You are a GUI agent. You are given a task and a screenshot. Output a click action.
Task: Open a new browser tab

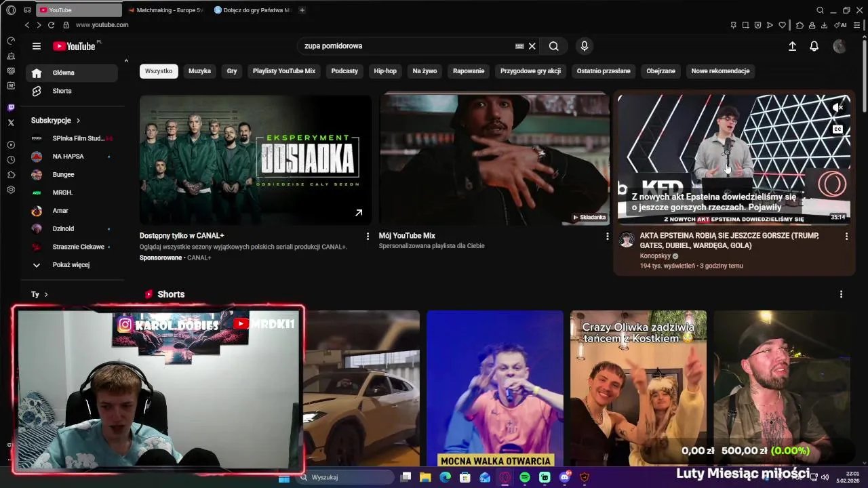(302, 10)
